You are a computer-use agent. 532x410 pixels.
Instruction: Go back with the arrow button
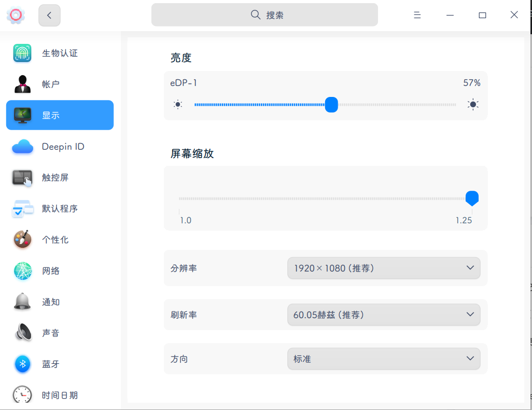pos(49,15)
